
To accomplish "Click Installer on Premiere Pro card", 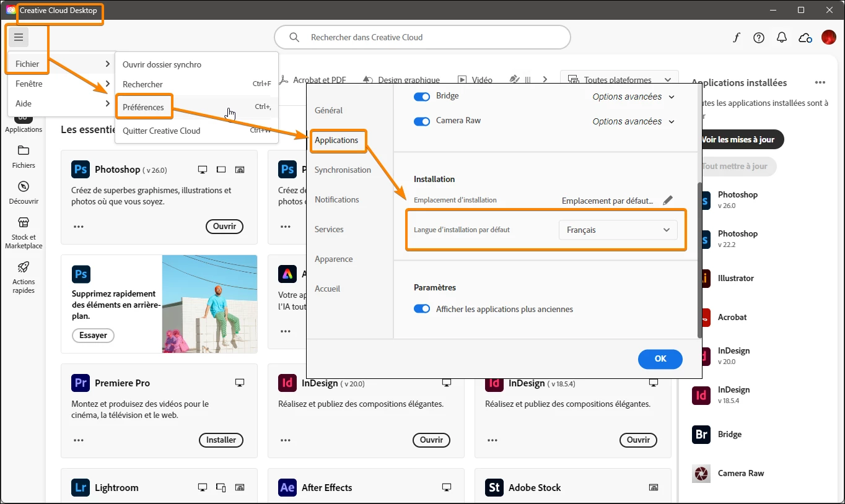I will 221,440.
